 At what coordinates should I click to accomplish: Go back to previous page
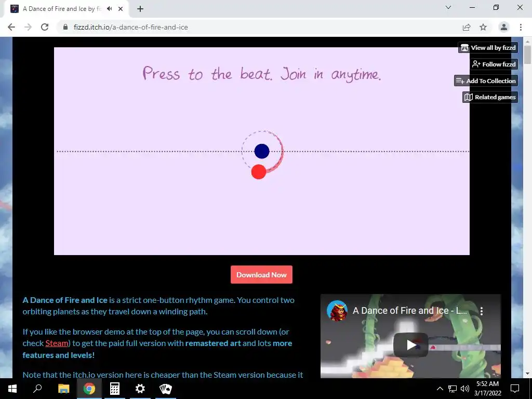[x=11, y=27]
